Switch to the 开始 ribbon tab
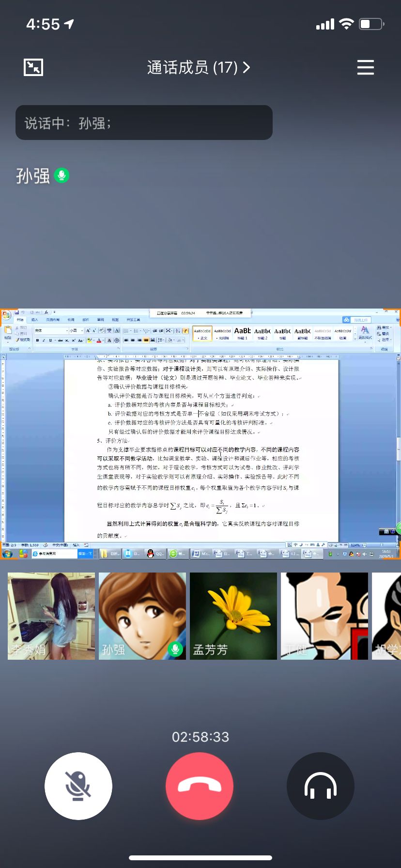 20,320
